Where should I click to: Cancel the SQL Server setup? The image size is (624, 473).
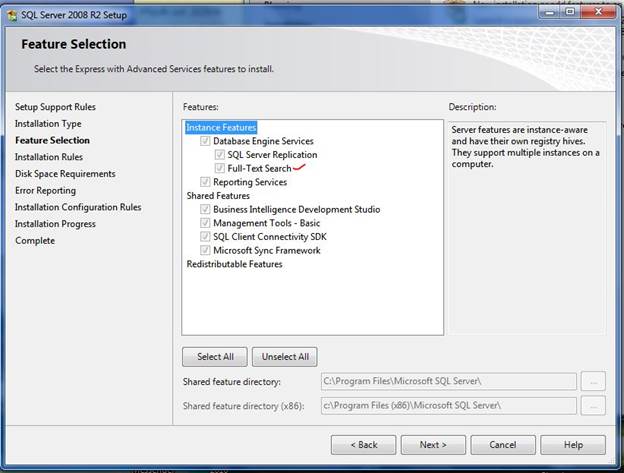click(503, 444)
